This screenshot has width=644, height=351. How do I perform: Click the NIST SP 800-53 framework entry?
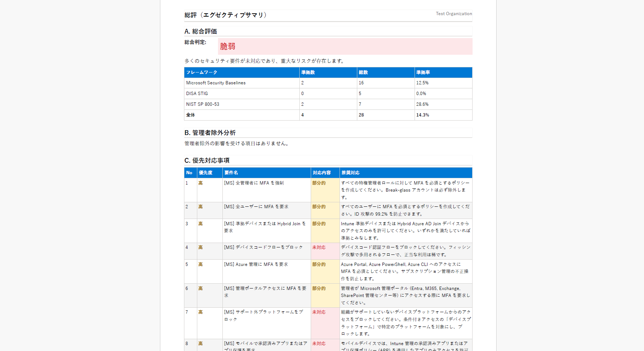click(x=202, y=104)
